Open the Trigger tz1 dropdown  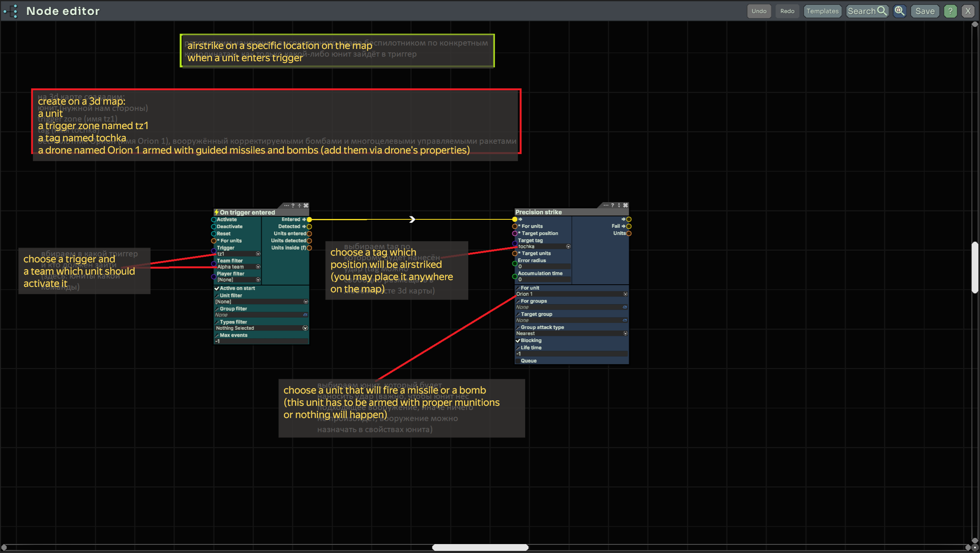258,254
